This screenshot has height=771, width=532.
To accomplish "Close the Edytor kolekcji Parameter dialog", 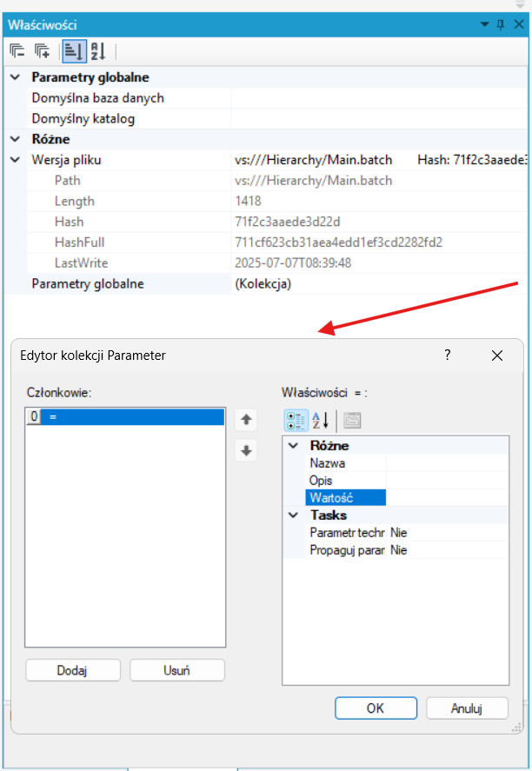I will (x=497, y=356).
